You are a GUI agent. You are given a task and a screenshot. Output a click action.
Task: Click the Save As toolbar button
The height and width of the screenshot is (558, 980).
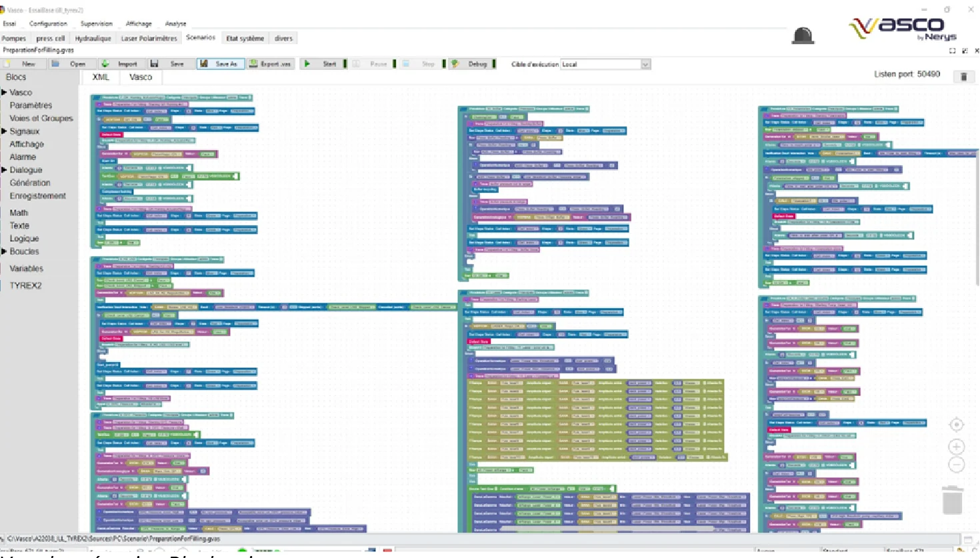[219, 64]
